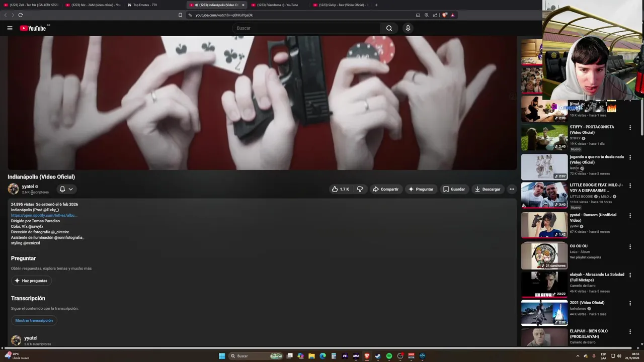The width and height of the screenshot is (644, 362).
Task: Open Steam from the taskbar
Action: 378,356
